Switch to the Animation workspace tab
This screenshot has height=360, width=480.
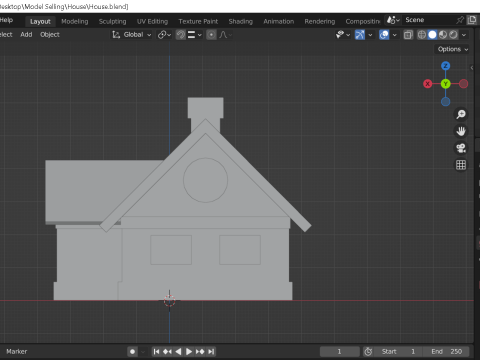279,21
